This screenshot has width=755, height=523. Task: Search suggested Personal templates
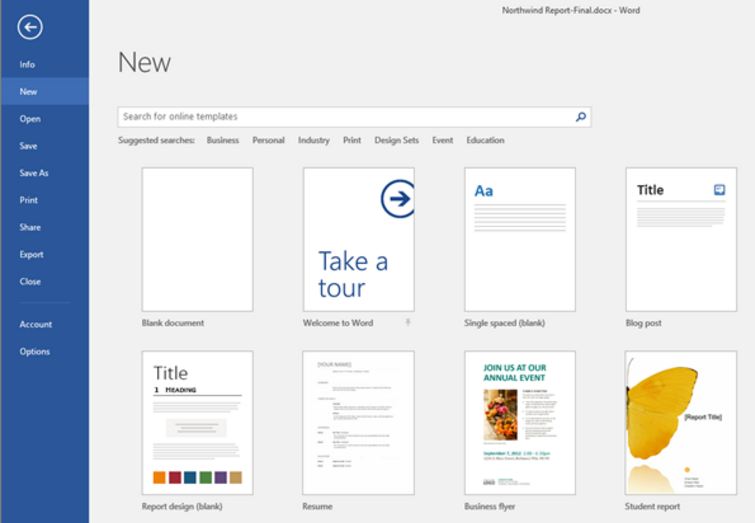tap(268, 140)
